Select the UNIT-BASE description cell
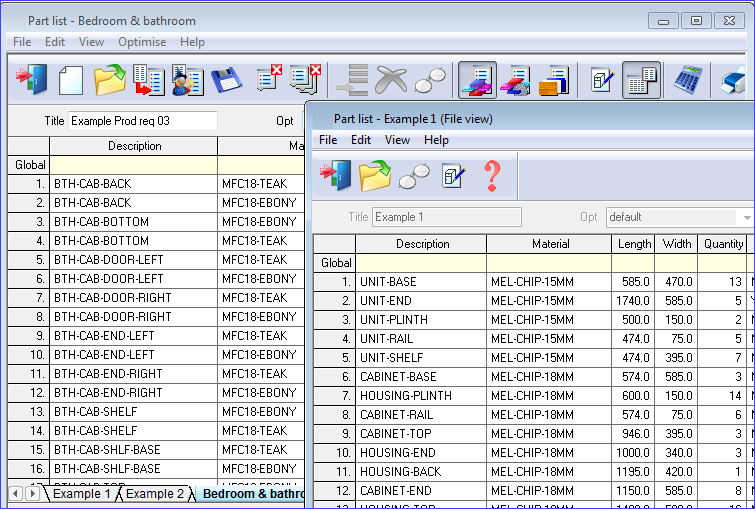Screen dimensions: 755x509 (x=421, y=282)
